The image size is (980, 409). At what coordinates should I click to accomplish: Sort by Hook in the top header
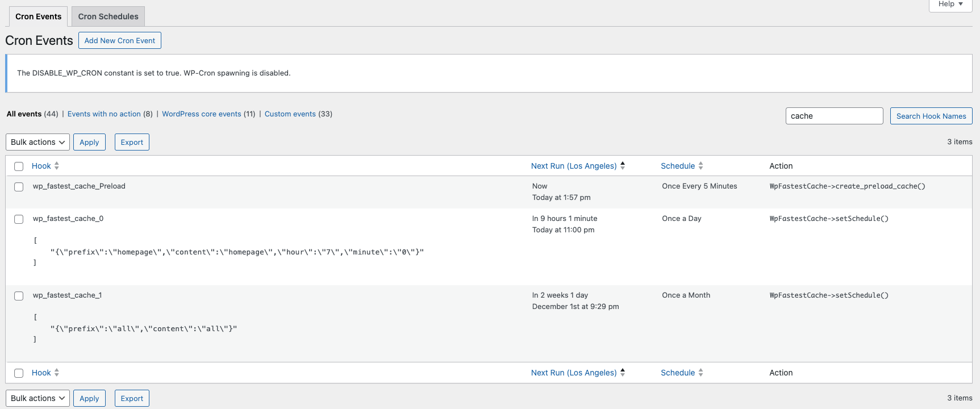(x=41, y=166)
